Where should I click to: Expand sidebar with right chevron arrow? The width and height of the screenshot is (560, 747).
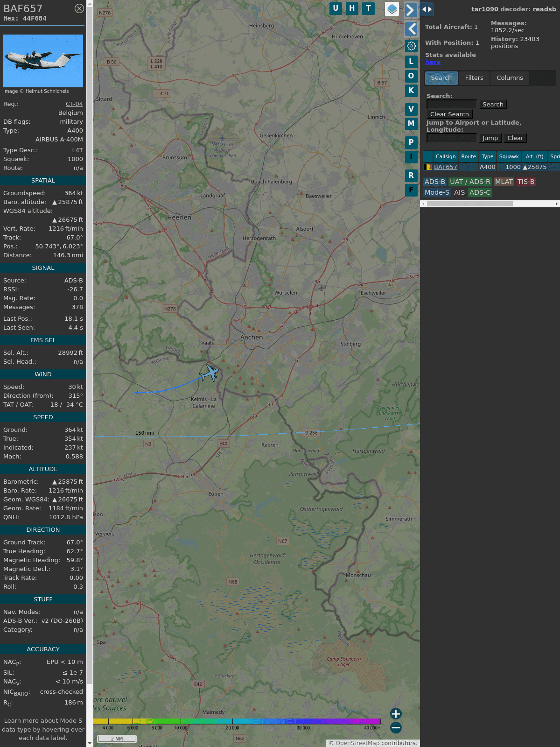click(x=411, y=10)
